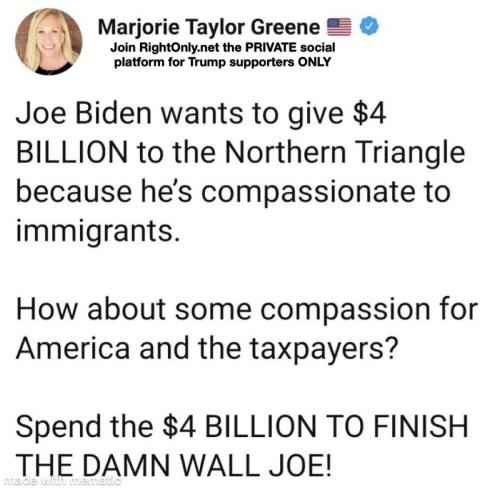Click the word 'immigrants.'

pos(98,231)
